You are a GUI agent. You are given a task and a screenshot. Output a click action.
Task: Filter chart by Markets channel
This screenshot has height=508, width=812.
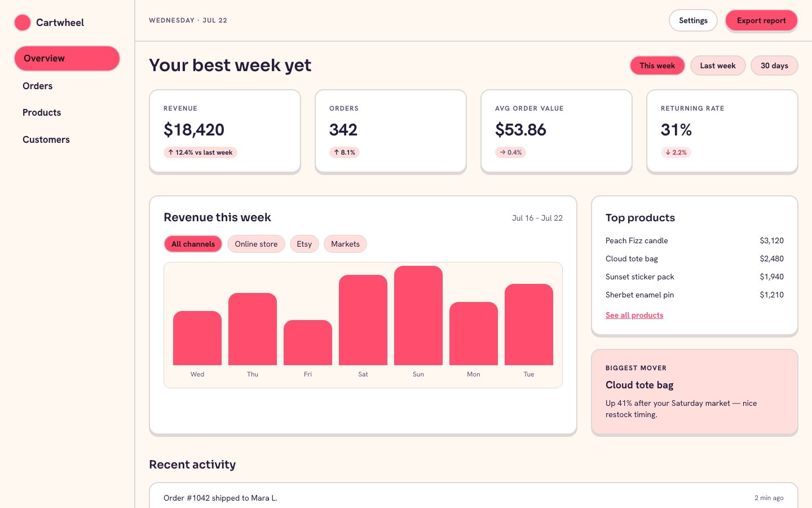click(345, 244)
